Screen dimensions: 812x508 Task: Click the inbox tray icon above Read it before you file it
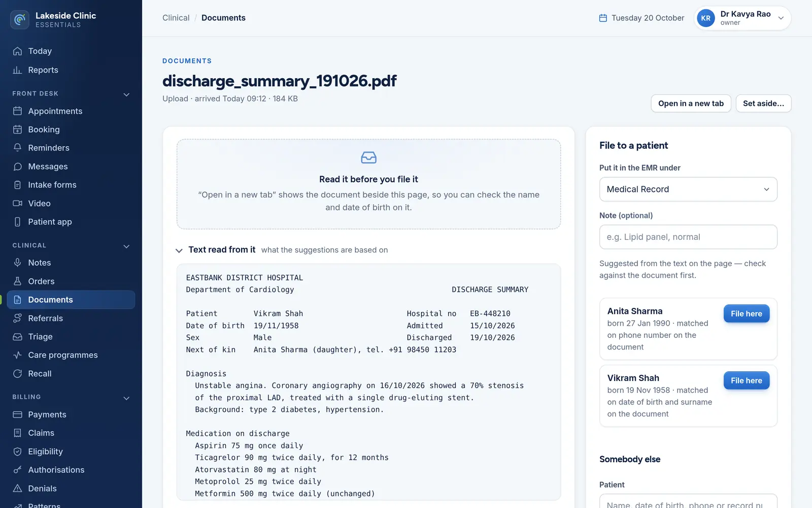[368, 158]
